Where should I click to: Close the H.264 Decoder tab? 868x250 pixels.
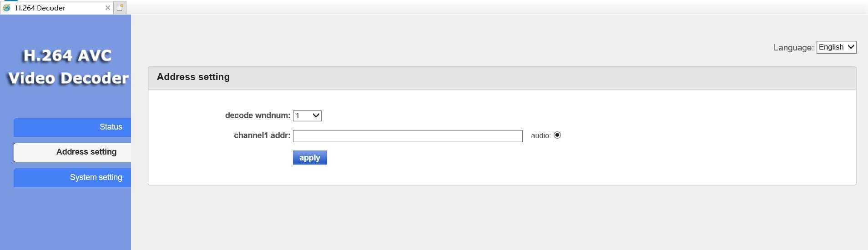tap(108, 8)
